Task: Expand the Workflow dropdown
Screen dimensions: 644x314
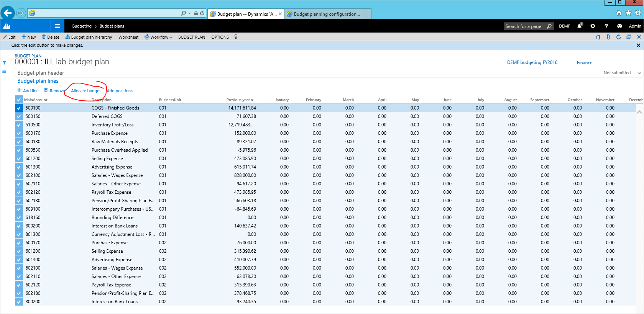Action: click(x=159, y=37)
